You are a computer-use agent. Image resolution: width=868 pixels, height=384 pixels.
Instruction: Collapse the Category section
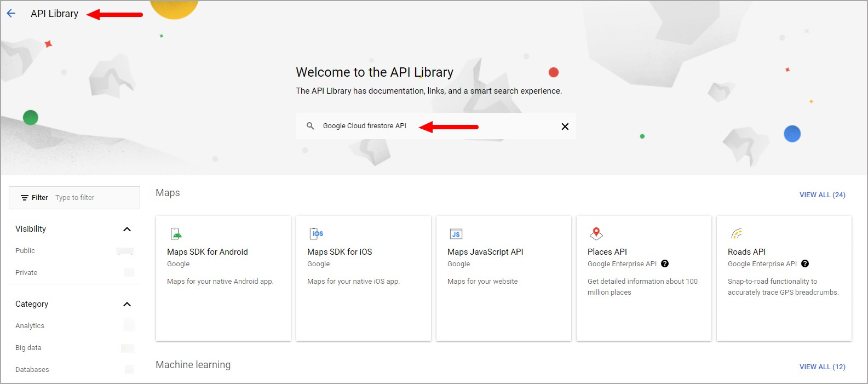point(127,304)
